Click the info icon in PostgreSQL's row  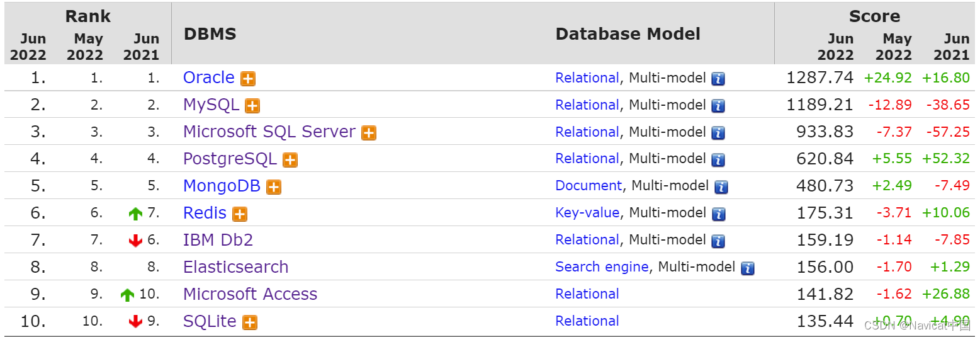[x=718, y=160]
